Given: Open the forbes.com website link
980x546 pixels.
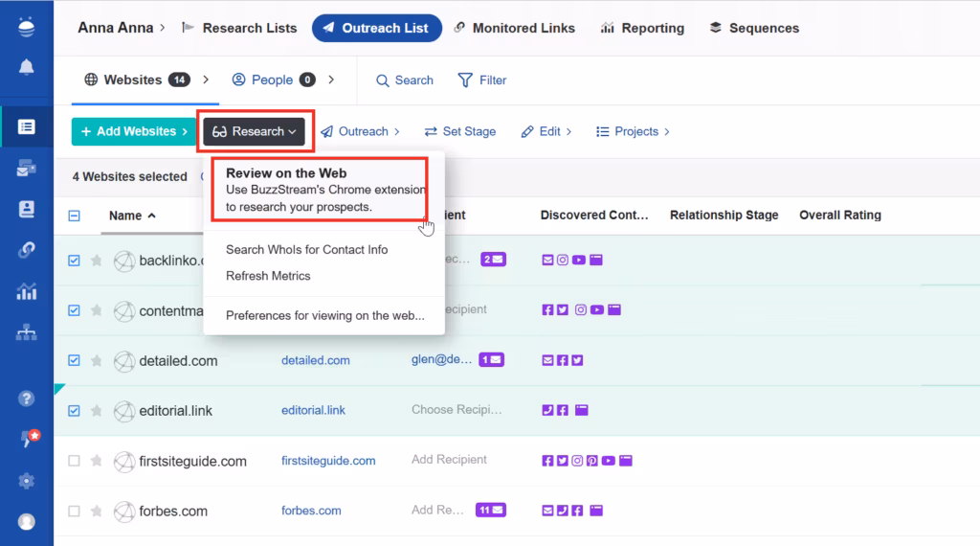Looking at the screenshot, I should click(x=311, y=511).
